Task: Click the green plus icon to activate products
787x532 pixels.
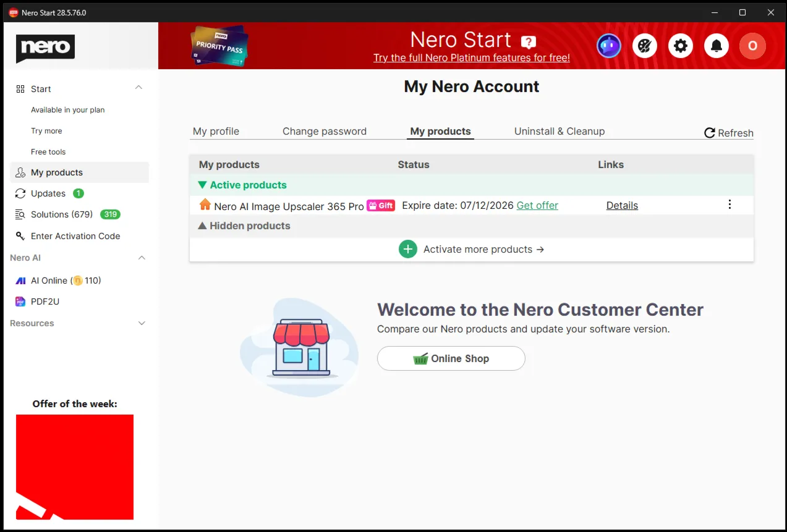Action: [x=408, y=249]
